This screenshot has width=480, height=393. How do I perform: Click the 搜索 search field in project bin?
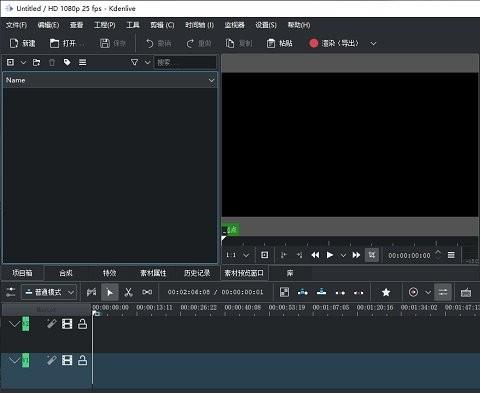coord(185,62)
